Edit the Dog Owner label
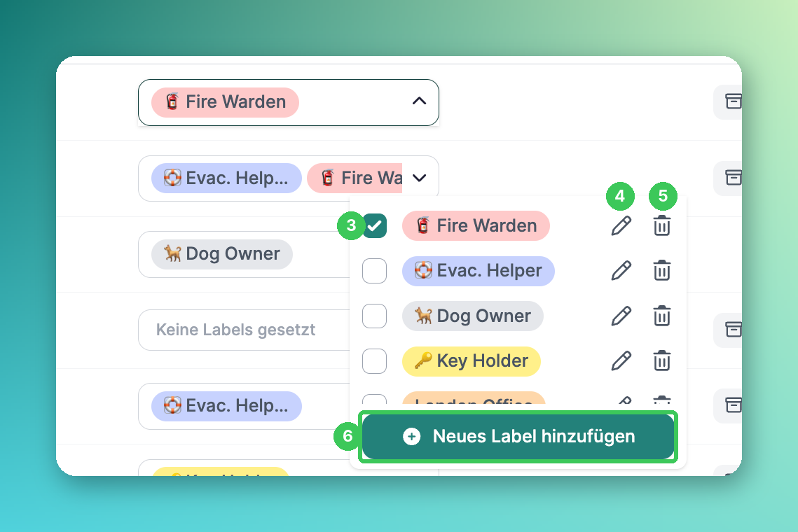The image size is (798, 532). pos(621,316)
